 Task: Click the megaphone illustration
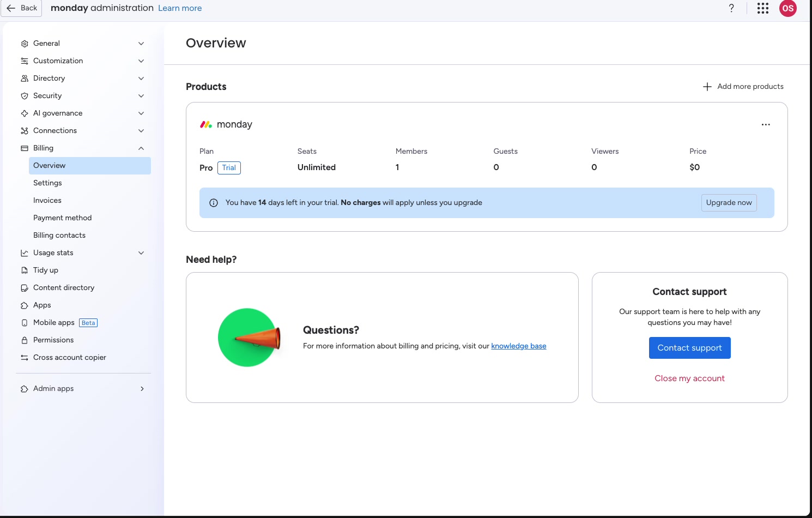pos(250,338)
